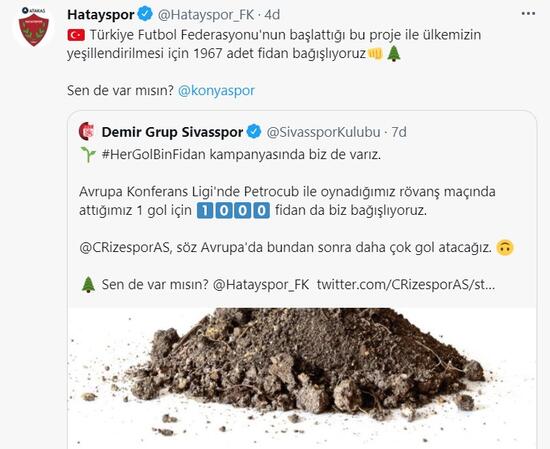Open the soil pile image
This screenshot has width=550, height=449.
tap(302, 378)
